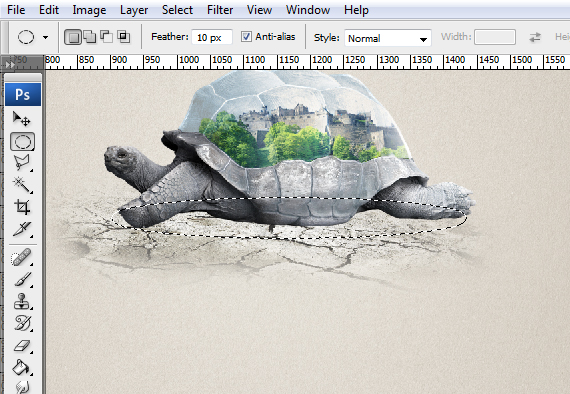The image size is (570, 394).
Task: Choose Intersect with selection mode button
Action: tap(124, 37)
